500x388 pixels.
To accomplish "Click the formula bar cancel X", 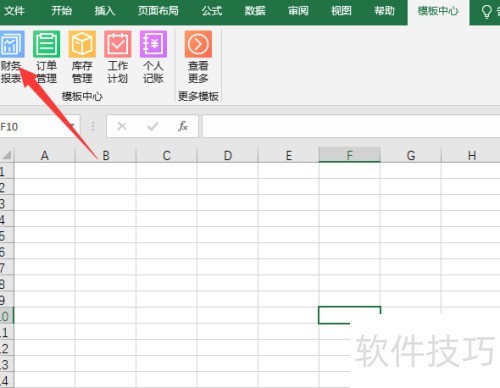I will point(122,126).
